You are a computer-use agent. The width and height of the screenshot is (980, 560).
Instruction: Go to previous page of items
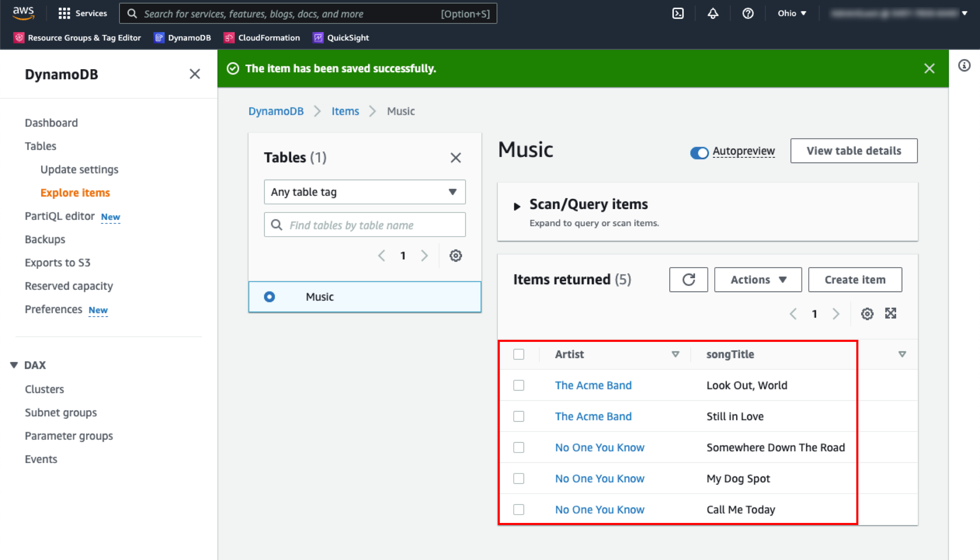793,314
